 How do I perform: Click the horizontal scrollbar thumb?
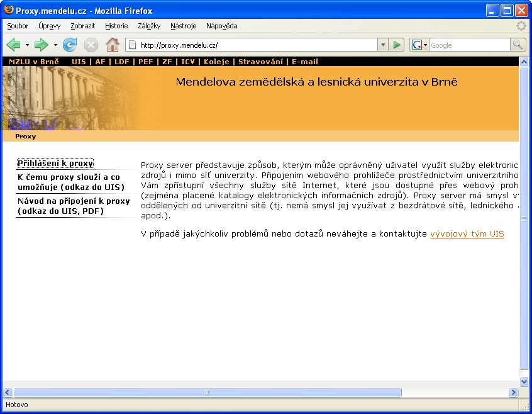pos(208,392)
